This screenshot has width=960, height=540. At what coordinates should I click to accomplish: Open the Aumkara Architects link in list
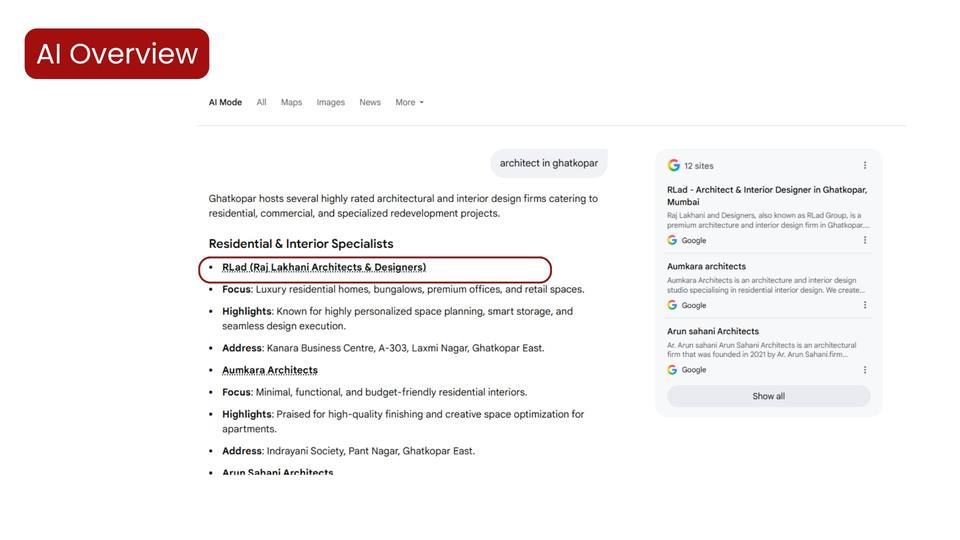[x=270, y=370]
